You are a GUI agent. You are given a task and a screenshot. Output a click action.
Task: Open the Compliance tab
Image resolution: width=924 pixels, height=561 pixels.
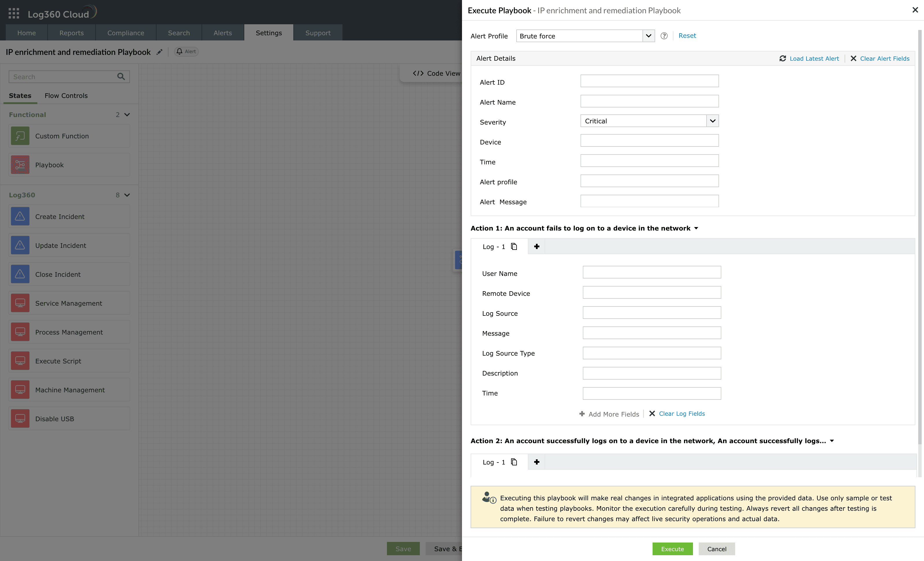click(126, 33)
